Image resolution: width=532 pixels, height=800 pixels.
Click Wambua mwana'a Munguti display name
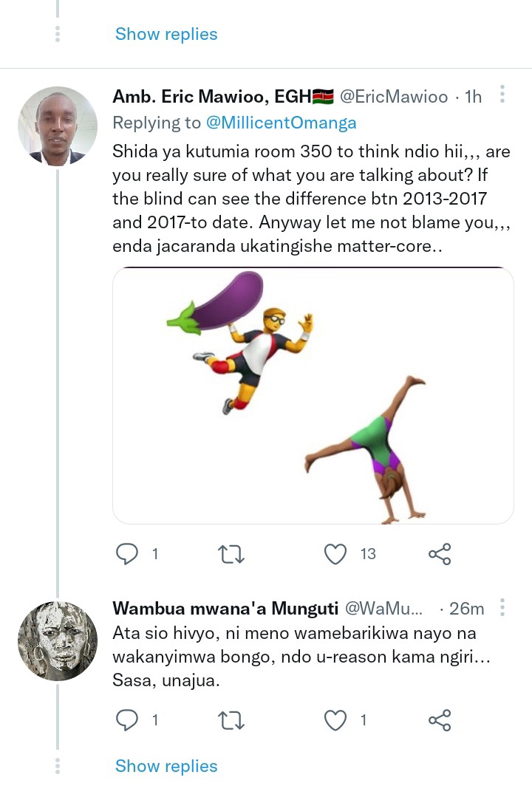tap(225, 608)
